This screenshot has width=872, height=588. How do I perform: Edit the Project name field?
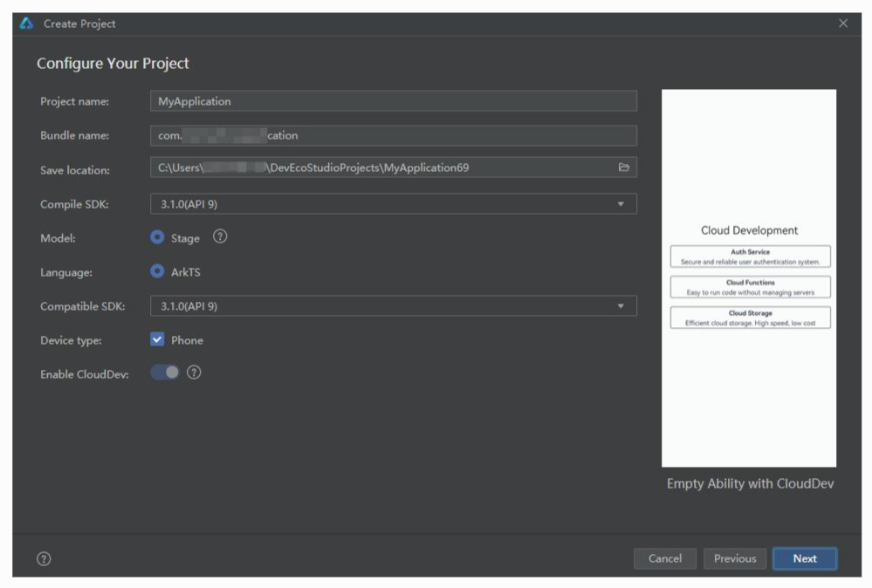[393, 101]
